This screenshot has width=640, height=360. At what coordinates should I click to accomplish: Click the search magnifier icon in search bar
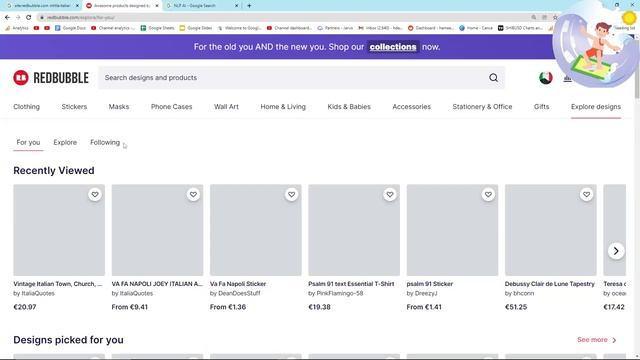pyautogui.click(x=493, y=78)
